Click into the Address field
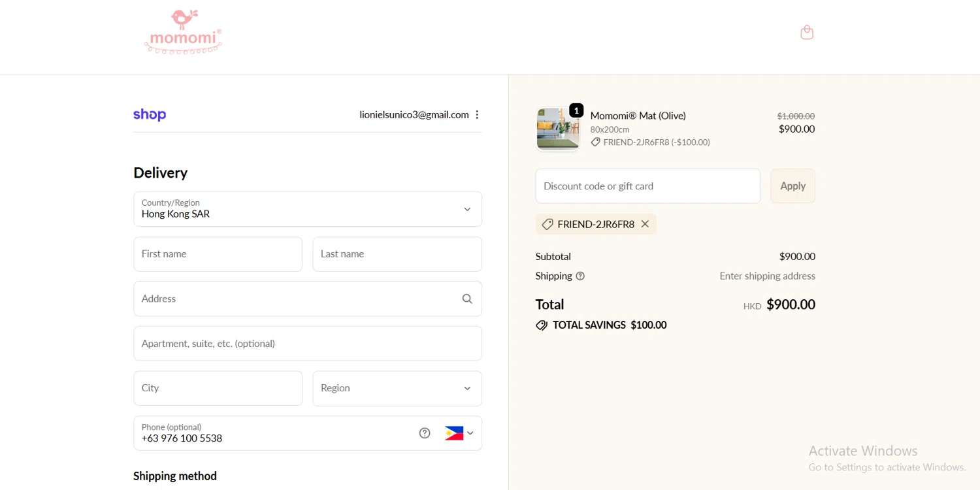 tap(308, 299)
